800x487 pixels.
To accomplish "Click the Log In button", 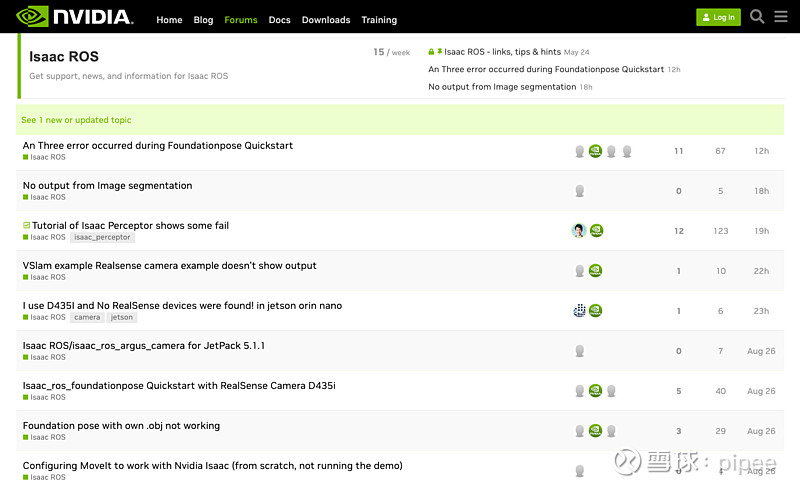I will coord(718,17).
